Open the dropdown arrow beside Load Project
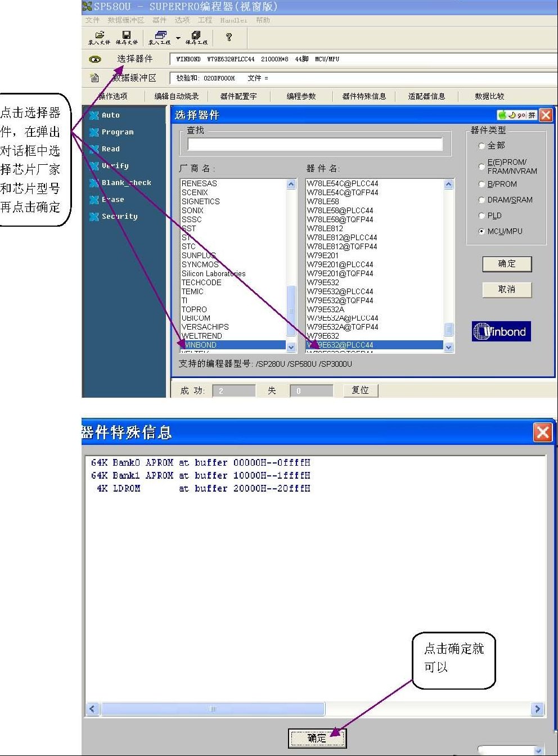Image resolution: width=558 pixels, height=756 pixels. click(x=178, y=38)
